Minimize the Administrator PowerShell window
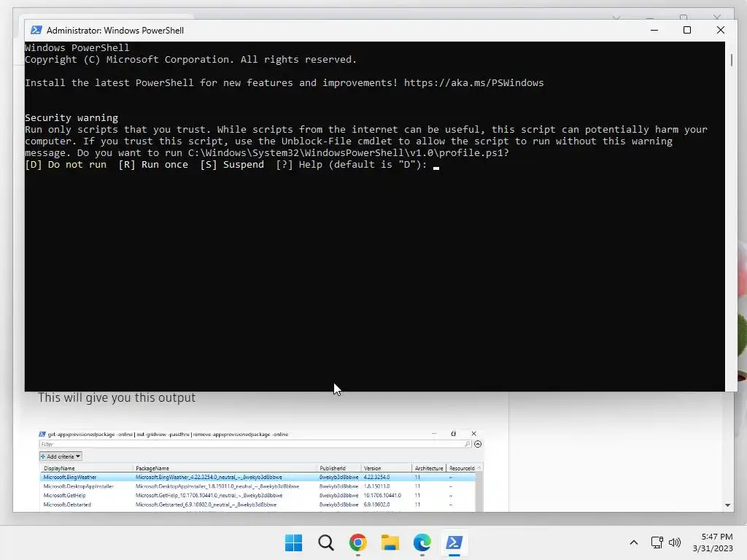 (x=654, y=30)
